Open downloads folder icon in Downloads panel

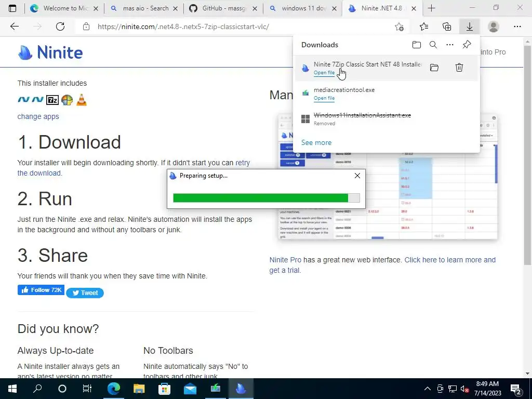[x=417, y=45]
